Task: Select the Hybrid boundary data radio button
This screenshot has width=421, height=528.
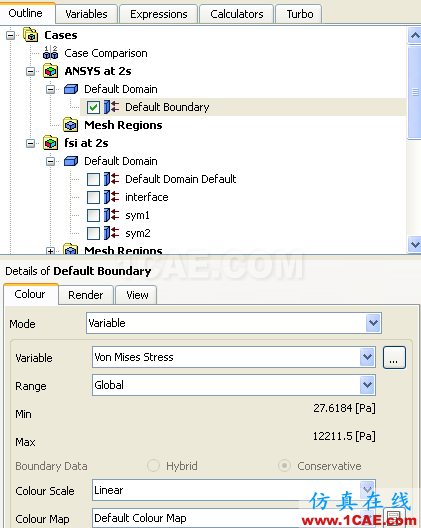Action: (153, 466)
